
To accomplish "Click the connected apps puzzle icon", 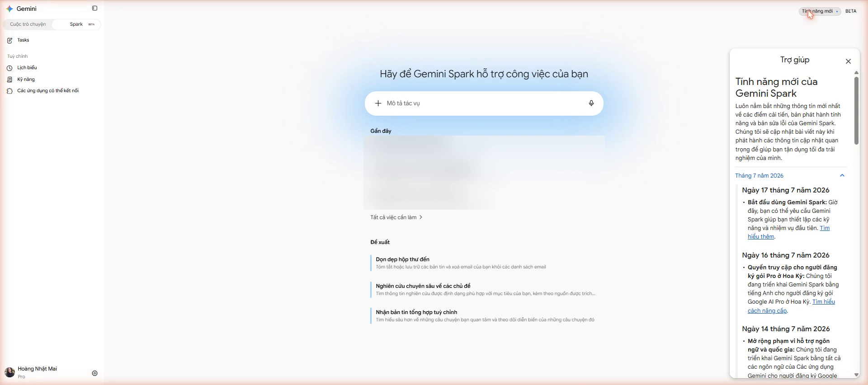I will click(9, 91).
